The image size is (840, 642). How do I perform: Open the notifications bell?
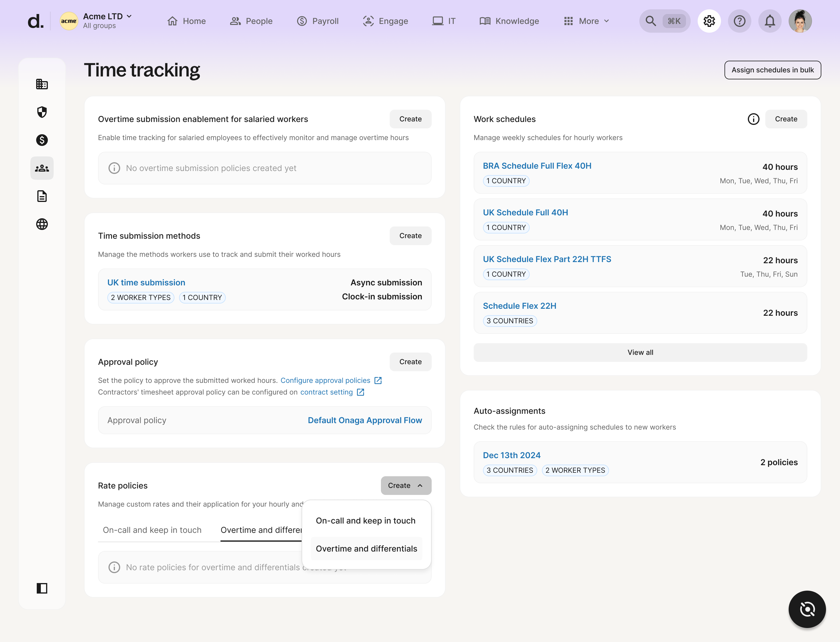click(x=770, y=21)
